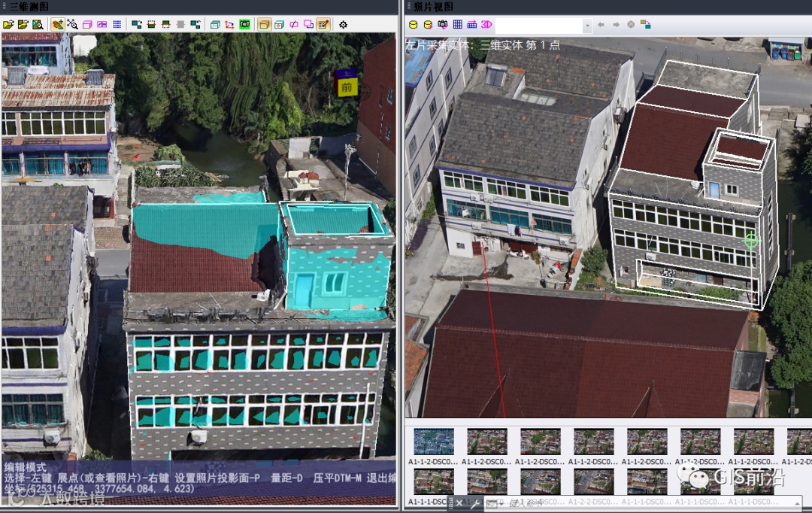The height and width of the screenshot is (513, 812).
Task: Click the image search magnifier icon
Action: (x=38, y=24)
